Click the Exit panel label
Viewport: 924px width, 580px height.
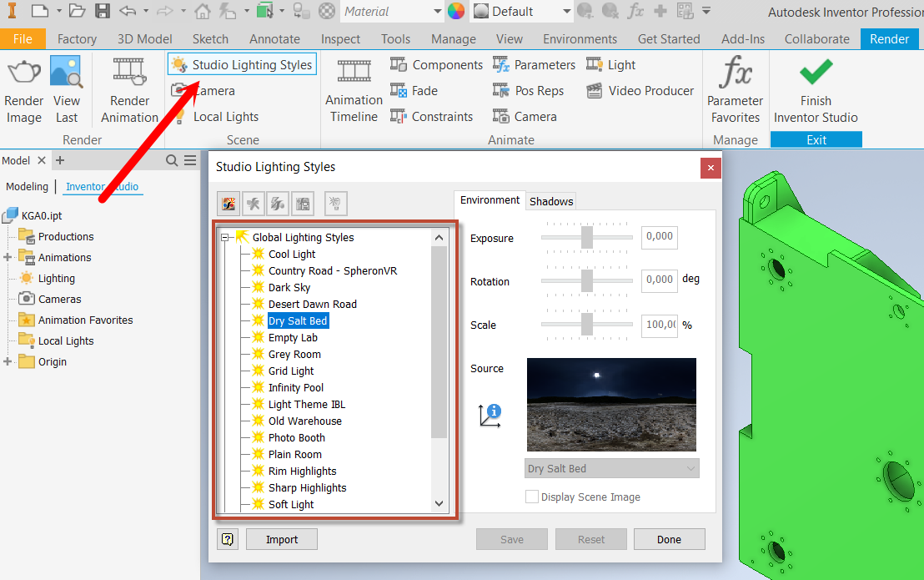pyautogui.click(x=816, y=139)
